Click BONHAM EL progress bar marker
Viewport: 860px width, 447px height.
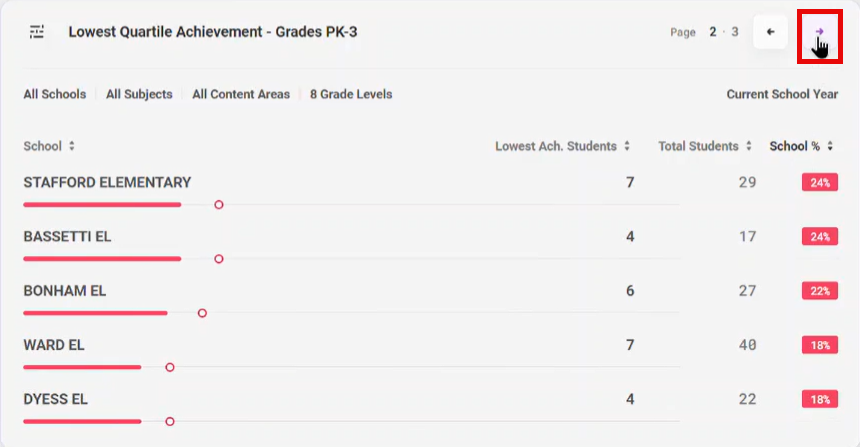[x=202, y=313]
